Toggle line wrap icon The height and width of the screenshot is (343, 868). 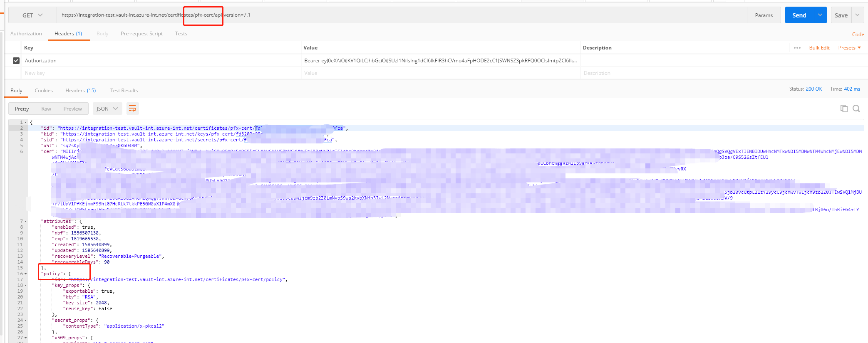(132, 109)
